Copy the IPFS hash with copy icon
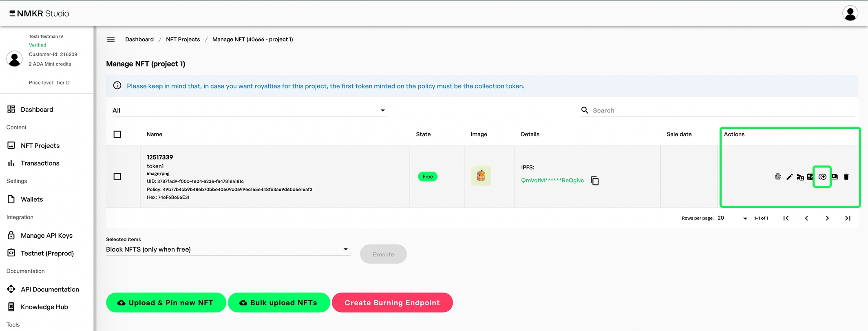Viewport: 868px width, 331px height. pyautogui.click(x=595, y=181)
